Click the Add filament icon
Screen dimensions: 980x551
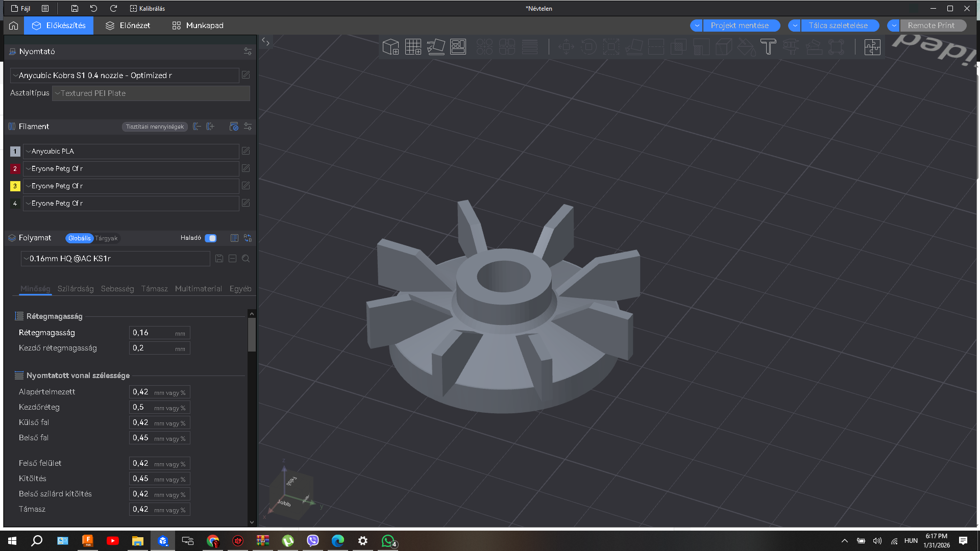click(x=210, y=127)
